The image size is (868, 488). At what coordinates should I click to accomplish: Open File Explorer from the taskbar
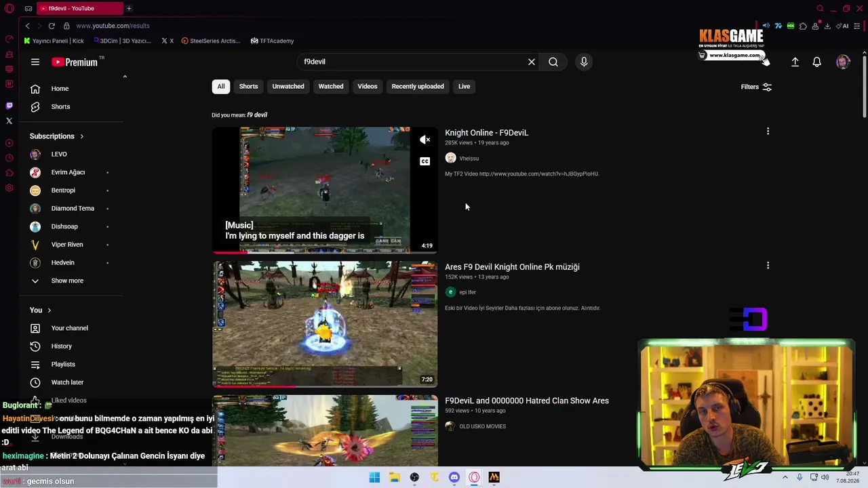click(x=395, y=477)
